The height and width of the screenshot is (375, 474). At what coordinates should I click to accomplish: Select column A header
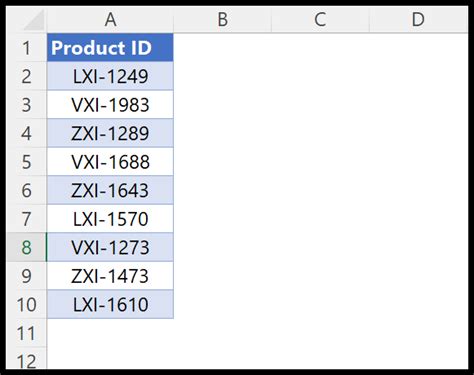pyautogui.click(x=110, y=19)
